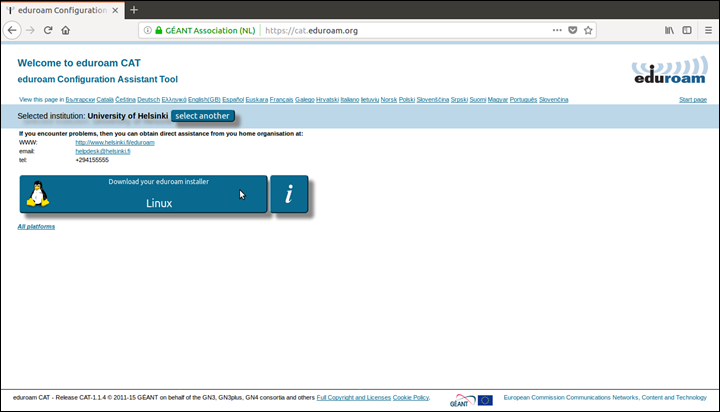View page in Español
This screenshot has width=720, height=412.
[233, 100]
